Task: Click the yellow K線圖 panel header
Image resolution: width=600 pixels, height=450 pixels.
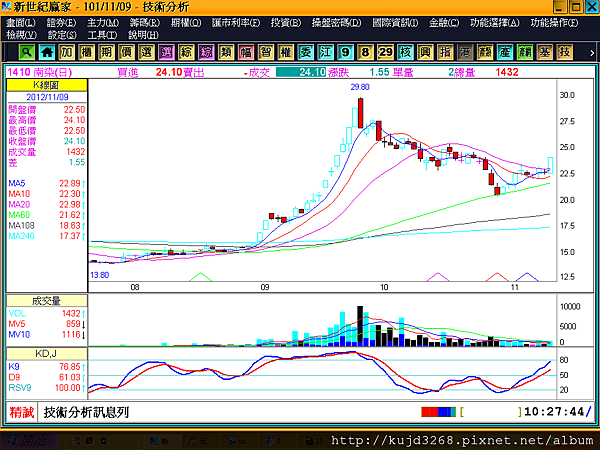Action: pos(47,85)
